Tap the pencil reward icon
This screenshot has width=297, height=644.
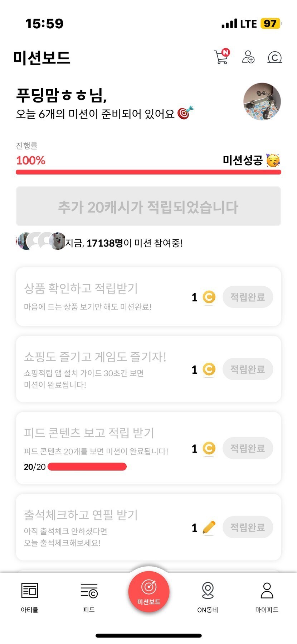tap(209, 528)
